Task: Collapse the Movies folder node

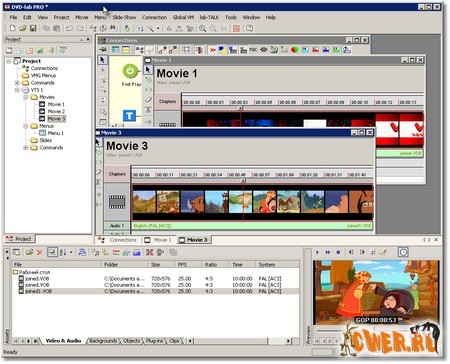Action: [x=26, y=97]
